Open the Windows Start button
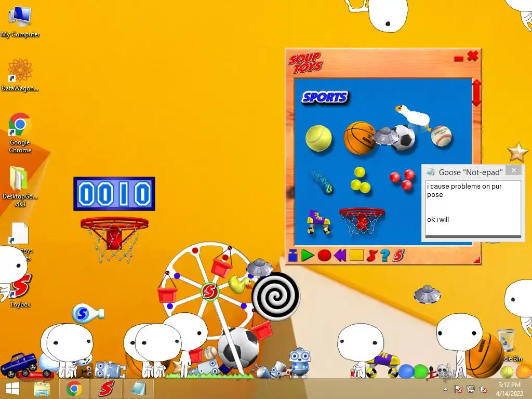532x399 pixels. coord(12,389)
